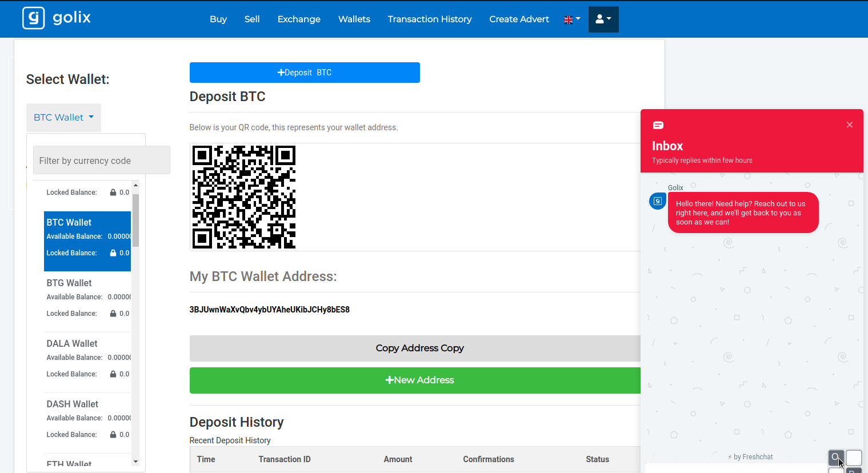Click the wallet list scrollbar thumb
The width and height of the screenshot is (868, 473).
(x=135, y=220)
